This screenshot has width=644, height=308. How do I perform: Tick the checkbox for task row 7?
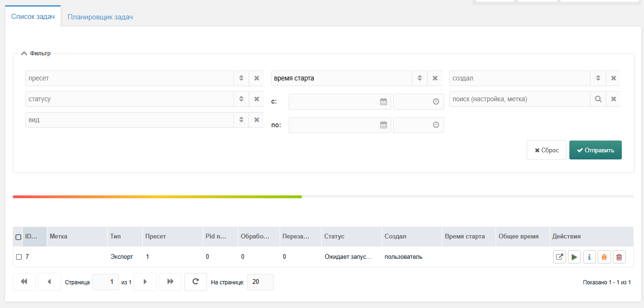click(19, 257)
